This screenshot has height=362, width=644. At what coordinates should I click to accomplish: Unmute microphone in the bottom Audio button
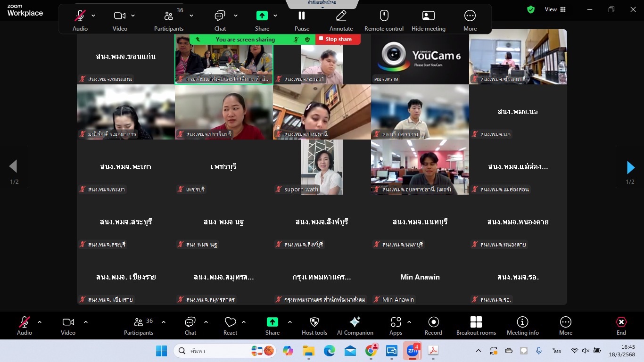tap(25, 322)
